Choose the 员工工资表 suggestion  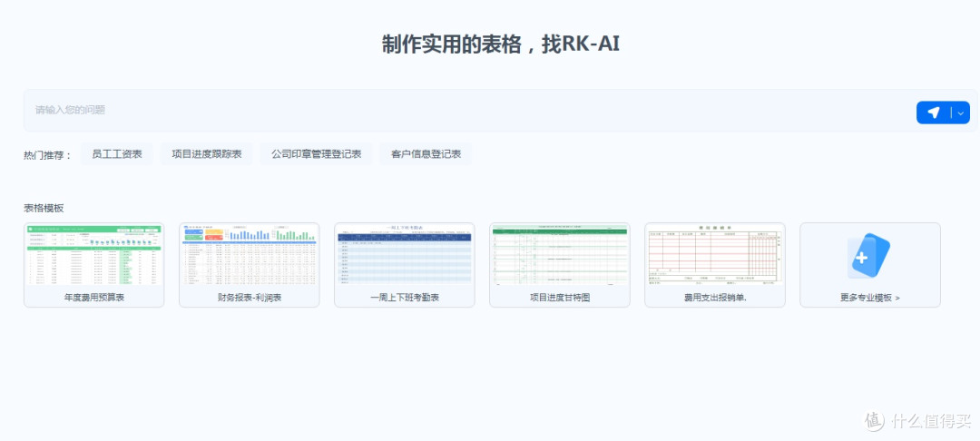point(117,153)
